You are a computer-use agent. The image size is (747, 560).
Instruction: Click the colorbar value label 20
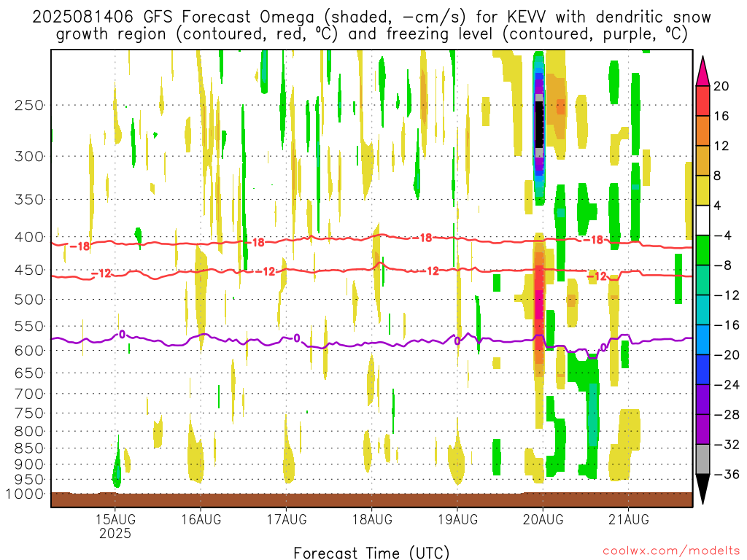click(x=721, y=86)
